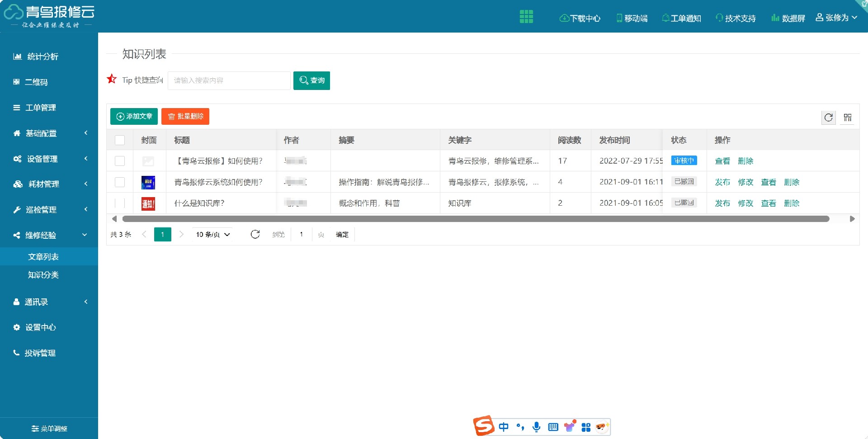Click the Sogou microphone input icon
868x439 pixels.
tap(537, 426)
